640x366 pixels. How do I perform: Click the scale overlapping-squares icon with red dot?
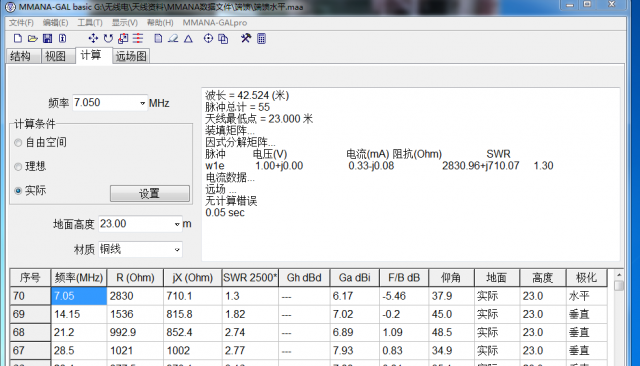(x=123, y=39)
